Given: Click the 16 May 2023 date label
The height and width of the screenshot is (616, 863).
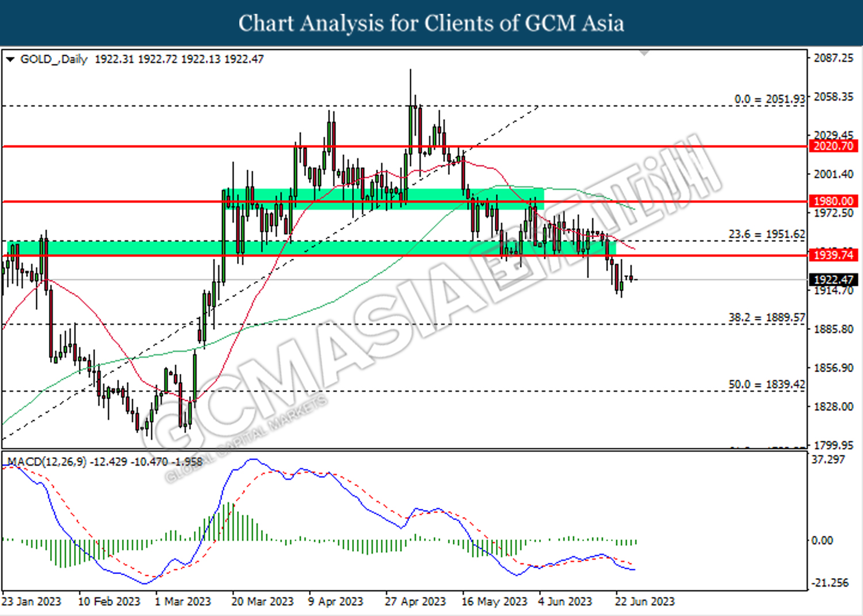Looking at the screenshot, I should [x=494, y=602].
